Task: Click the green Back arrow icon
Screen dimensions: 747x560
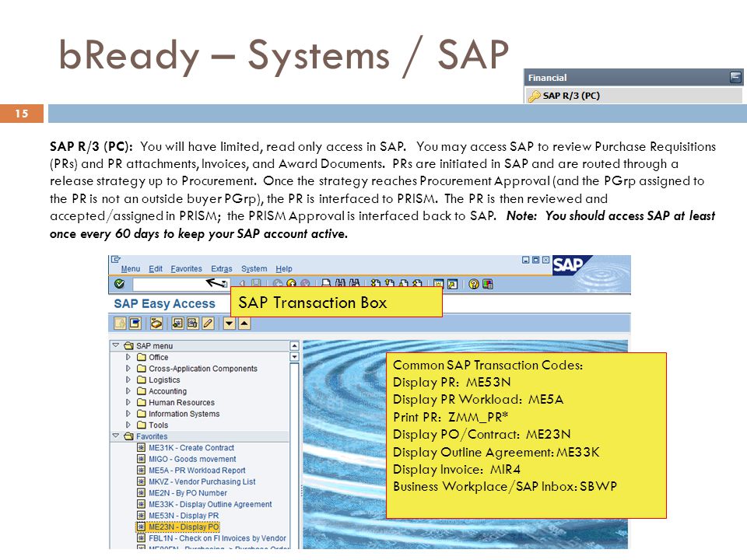Action: [x=278, y=284]
